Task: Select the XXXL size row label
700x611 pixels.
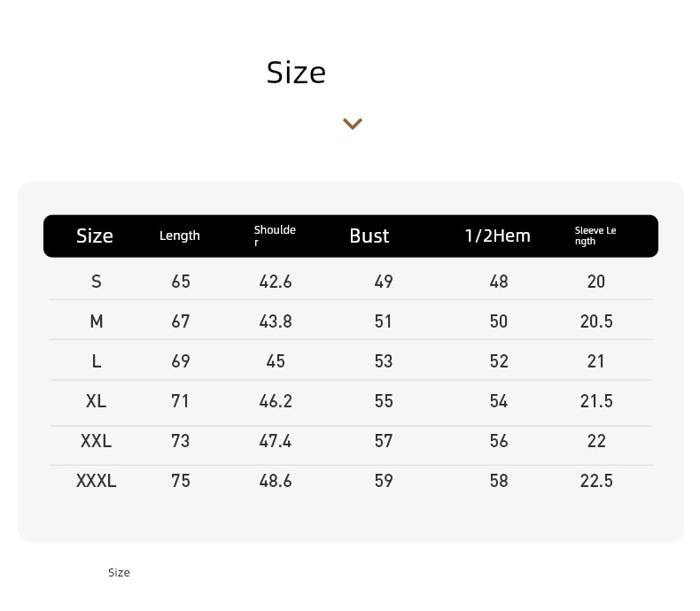Action: [x=97, y=480]
